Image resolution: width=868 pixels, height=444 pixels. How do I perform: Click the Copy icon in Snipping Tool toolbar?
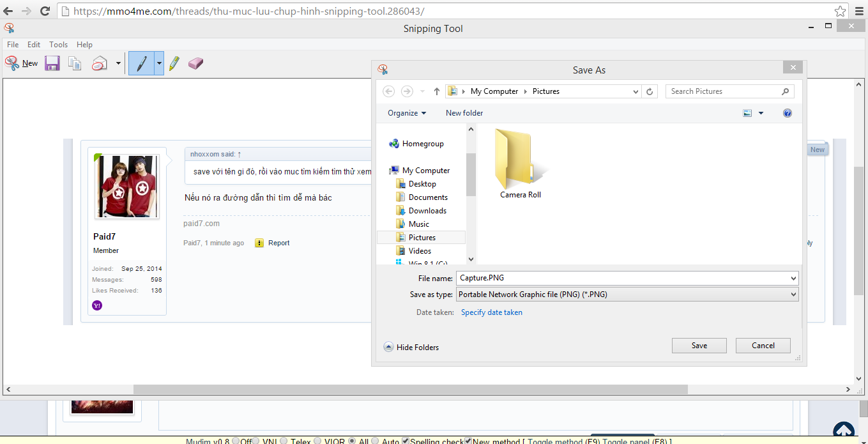pyautogui.click(x=75, y=63)
